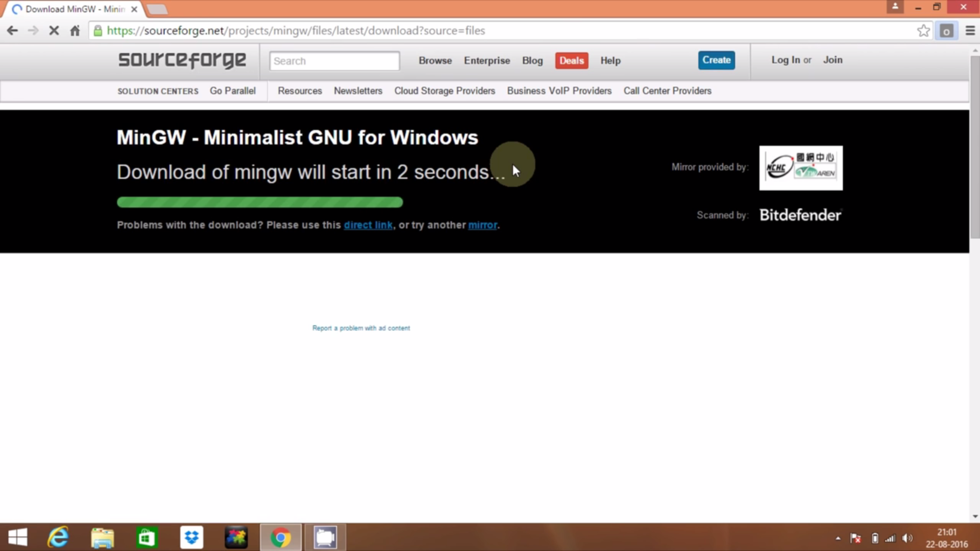Open the Windows Start button

click(x=18, y=537)
